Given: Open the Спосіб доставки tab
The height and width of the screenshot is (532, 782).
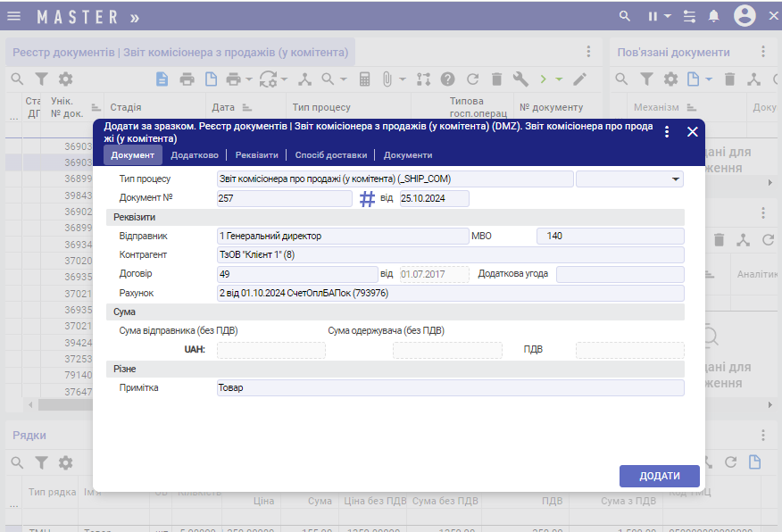Looking at the screenshot, I should pos(330,155).
